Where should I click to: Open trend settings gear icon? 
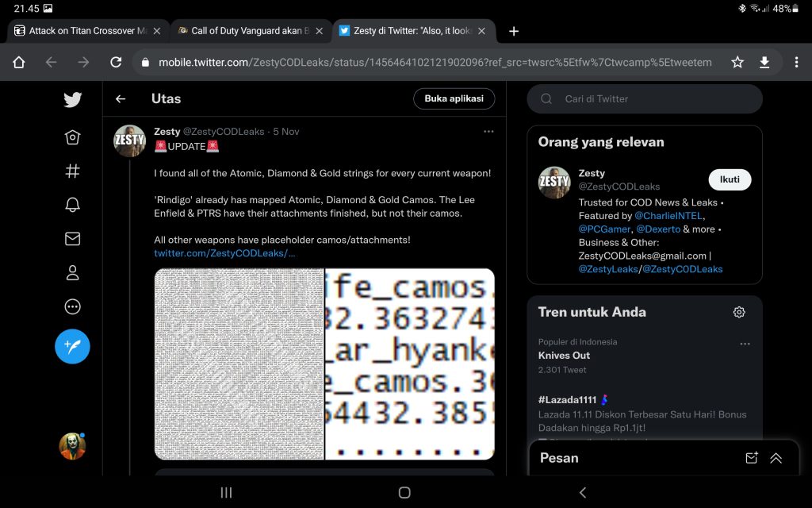click(739, 312)
